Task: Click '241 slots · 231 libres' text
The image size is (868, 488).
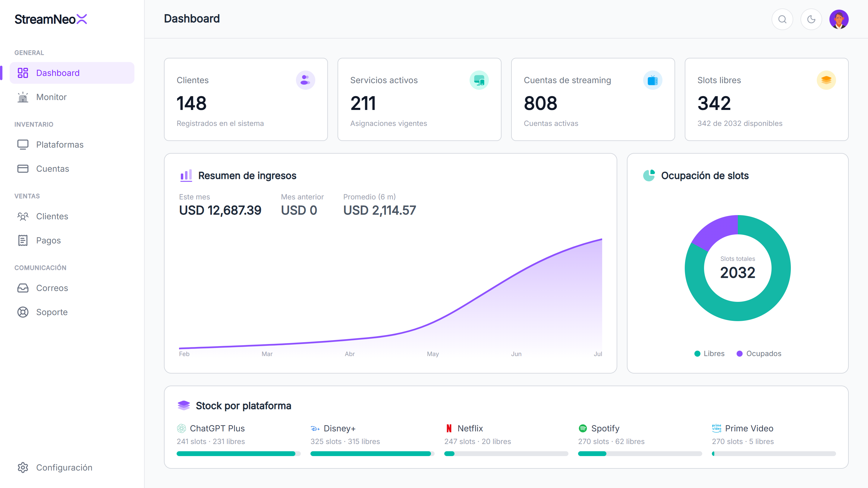Action: click(211, 442)
